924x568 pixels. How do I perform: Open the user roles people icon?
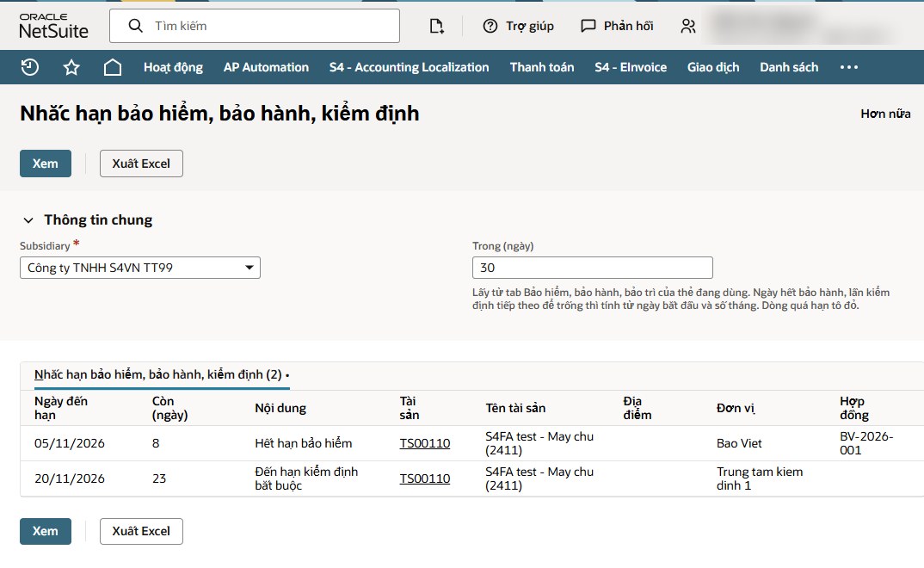[x=687, y=26]
